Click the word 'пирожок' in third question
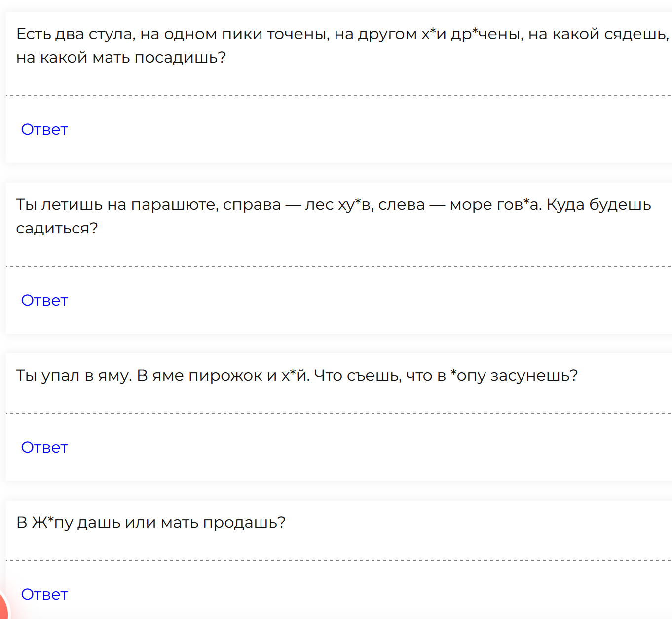The height and width of the screenshot is (619, 672). (x=225, y=376)
